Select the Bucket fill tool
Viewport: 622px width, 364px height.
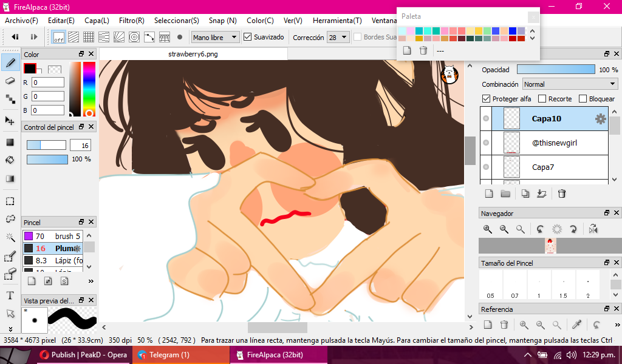pos(10,160)
